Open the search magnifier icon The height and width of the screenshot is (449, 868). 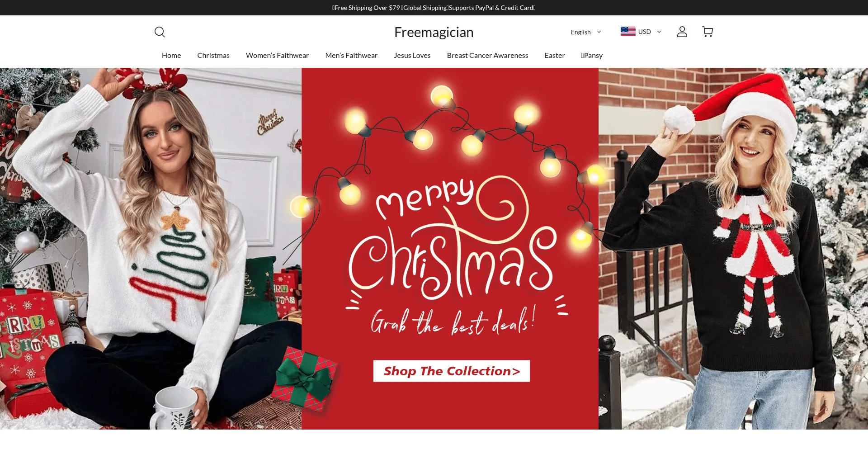click(160, 32)
